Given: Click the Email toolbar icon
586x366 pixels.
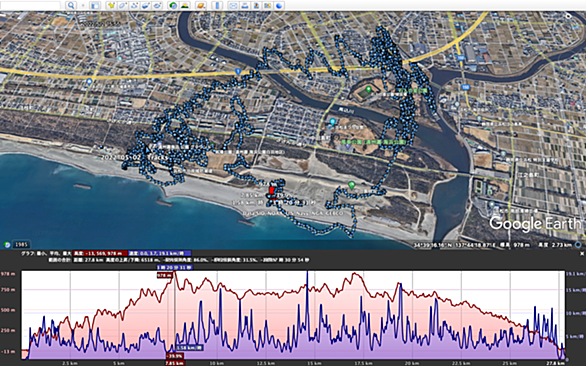Looking at the screenshot, I should click(233, 5).
